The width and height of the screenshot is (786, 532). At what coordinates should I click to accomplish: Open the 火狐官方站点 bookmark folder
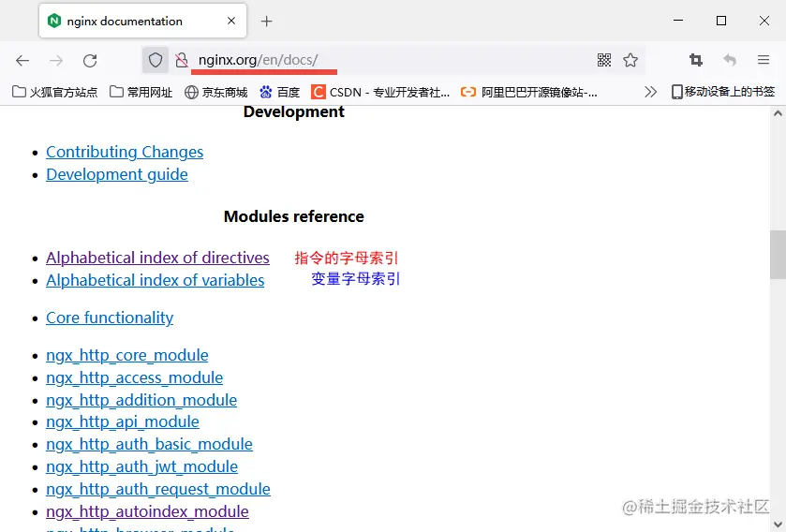point(55,92)
